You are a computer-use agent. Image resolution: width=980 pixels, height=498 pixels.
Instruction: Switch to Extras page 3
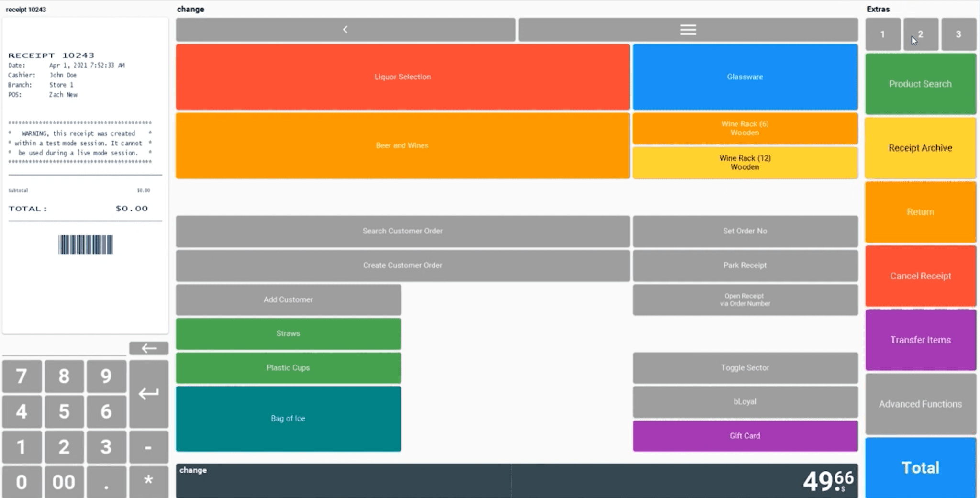pyautogui.click(x=958, y=34)
